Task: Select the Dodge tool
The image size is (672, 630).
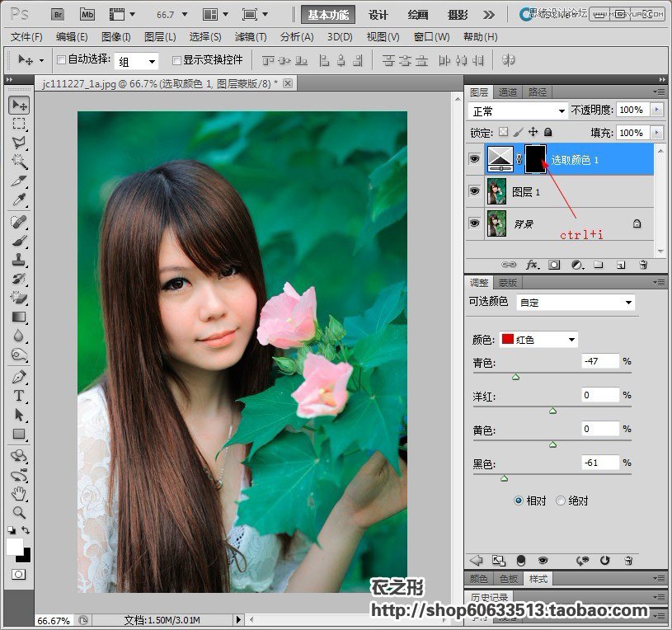Action: point(19,355)
